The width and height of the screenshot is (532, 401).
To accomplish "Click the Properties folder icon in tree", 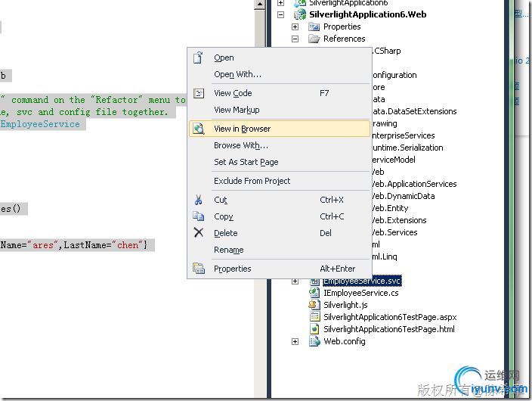I will [x=314, y=26].
